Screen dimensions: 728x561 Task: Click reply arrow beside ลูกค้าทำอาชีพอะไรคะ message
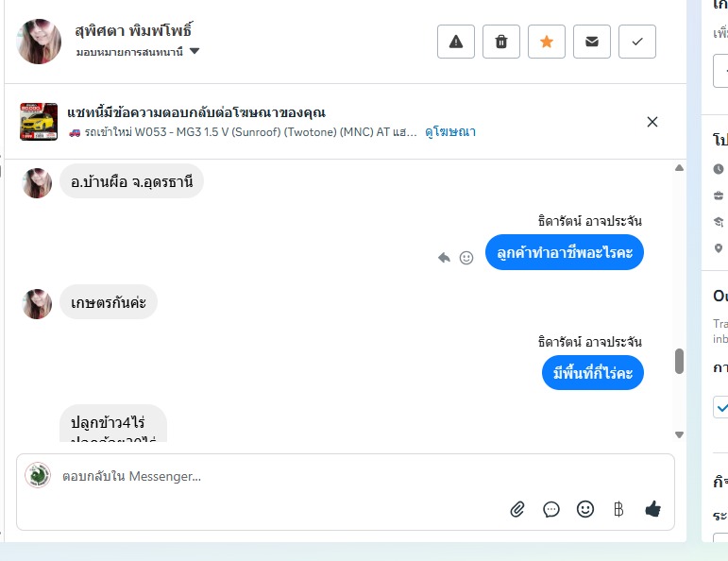(445, 257)
